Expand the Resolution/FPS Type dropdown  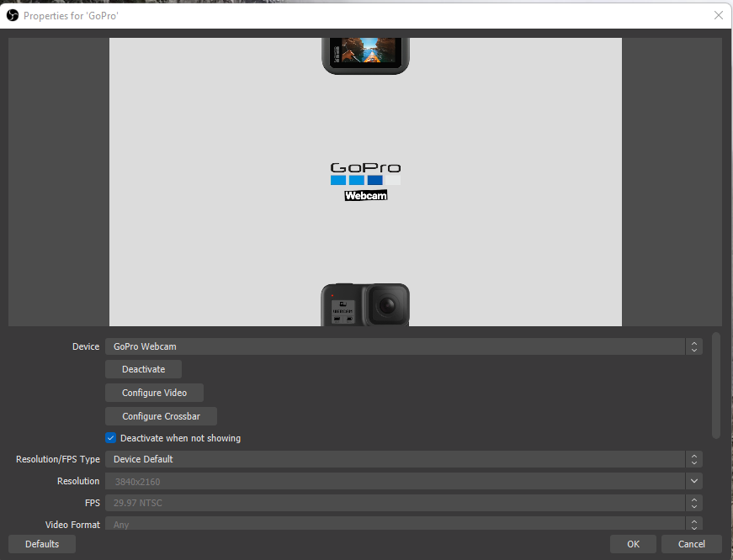pyautogui.click(x=403, y=459)
